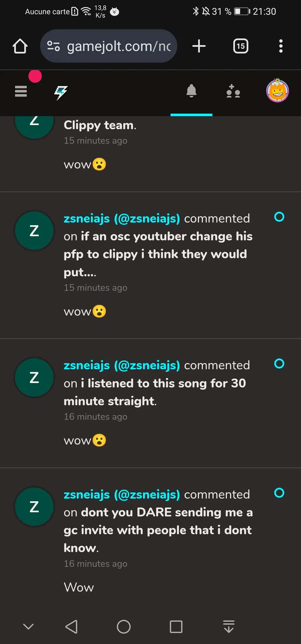Focus the gamejolt.com address bar
The image size is (301, 644).
pyautogui.click(x=109, y=46)
